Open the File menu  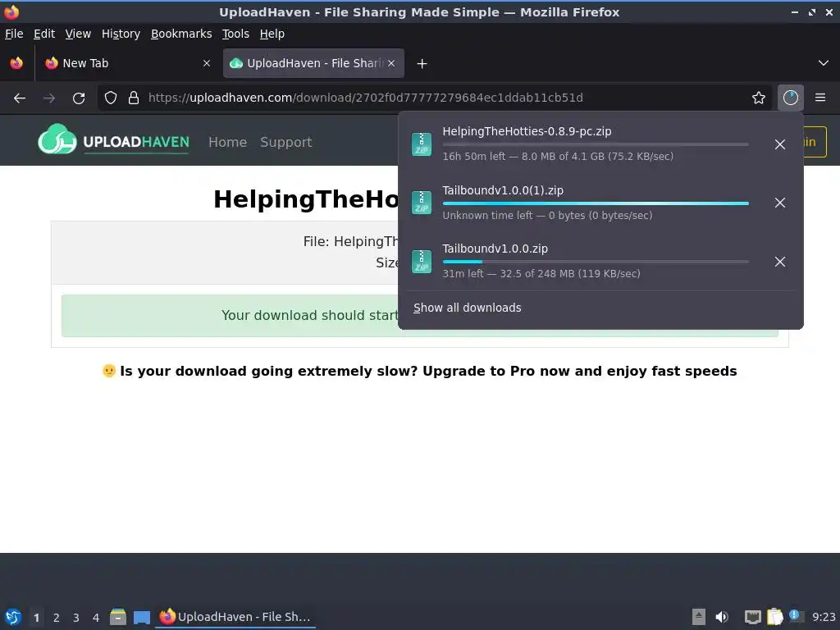[14, 34]
